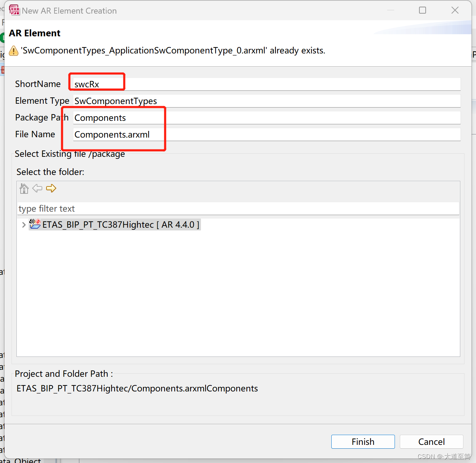Viewport: 476px width, 463px height.
Task: Click the home icon in folder toolbar
Action: [x=24, y=188]
